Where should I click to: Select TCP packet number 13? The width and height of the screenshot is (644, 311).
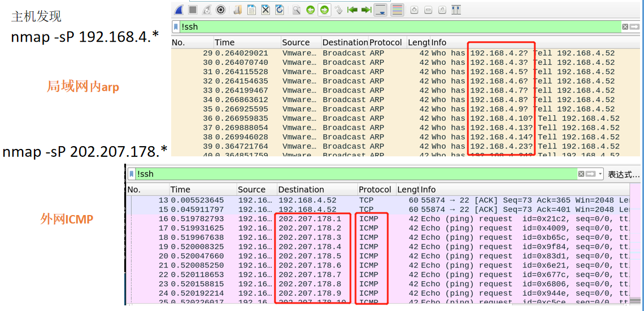(x=378, y=200)
